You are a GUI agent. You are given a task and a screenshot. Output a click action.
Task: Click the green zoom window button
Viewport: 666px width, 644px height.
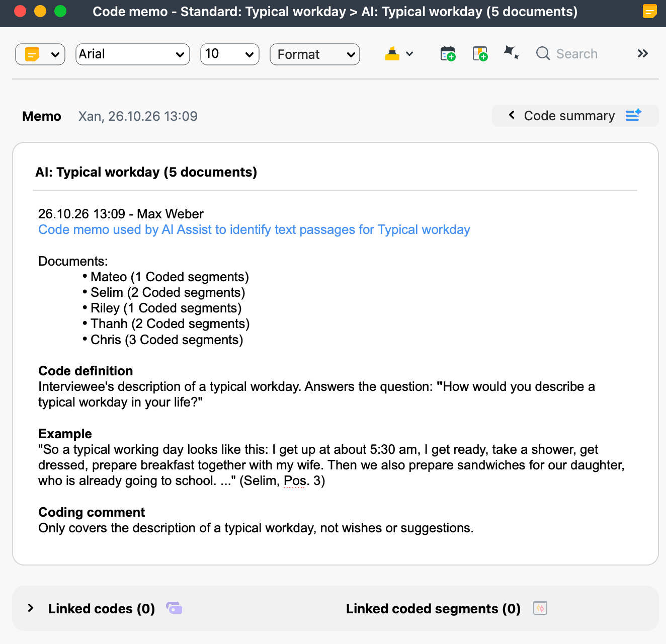[60, 11]
